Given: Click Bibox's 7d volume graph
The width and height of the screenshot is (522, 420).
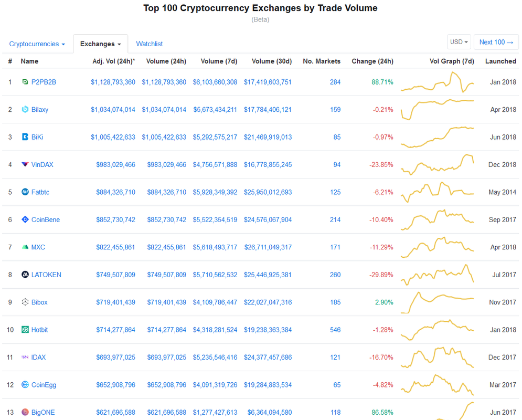Looking at the screenshot, I should pos(437,302).
